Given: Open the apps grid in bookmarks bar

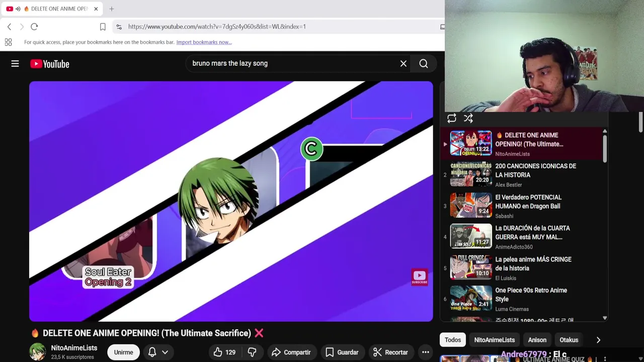Looking at the screenshot, I should point(8,42).
